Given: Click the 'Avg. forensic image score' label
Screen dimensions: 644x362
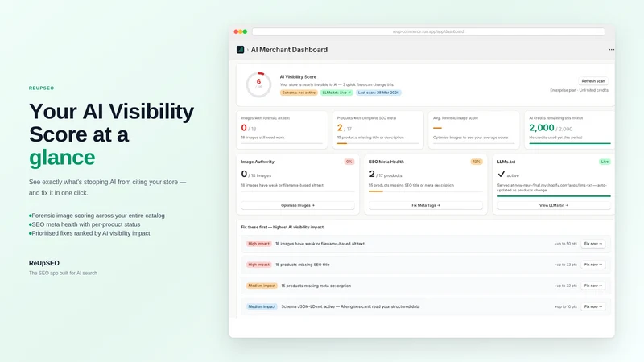Looking at the screenshot, I should (x=456, y=118).
